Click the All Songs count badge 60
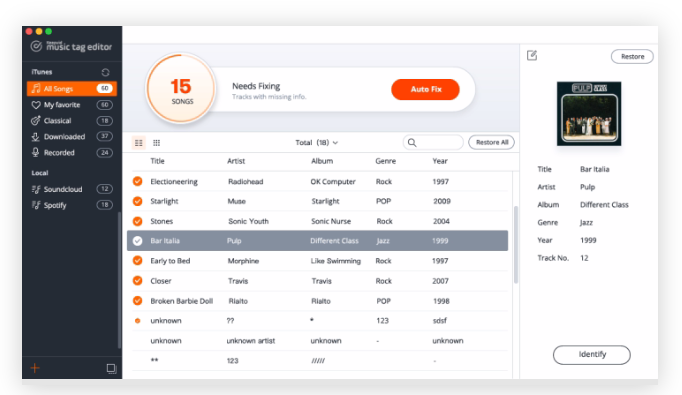Viewport: 682px width, 395px height. (104, 88)
